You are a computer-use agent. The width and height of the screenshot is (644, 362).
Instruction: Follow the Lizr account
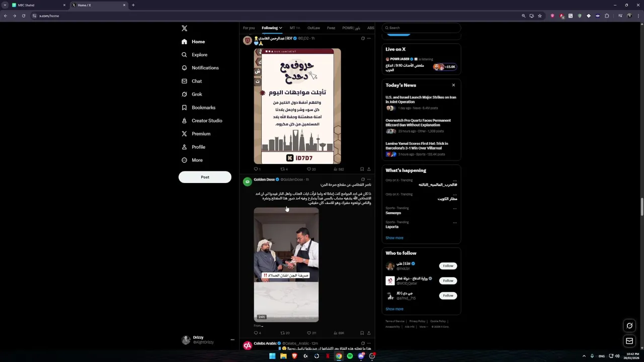pos(448,266)
